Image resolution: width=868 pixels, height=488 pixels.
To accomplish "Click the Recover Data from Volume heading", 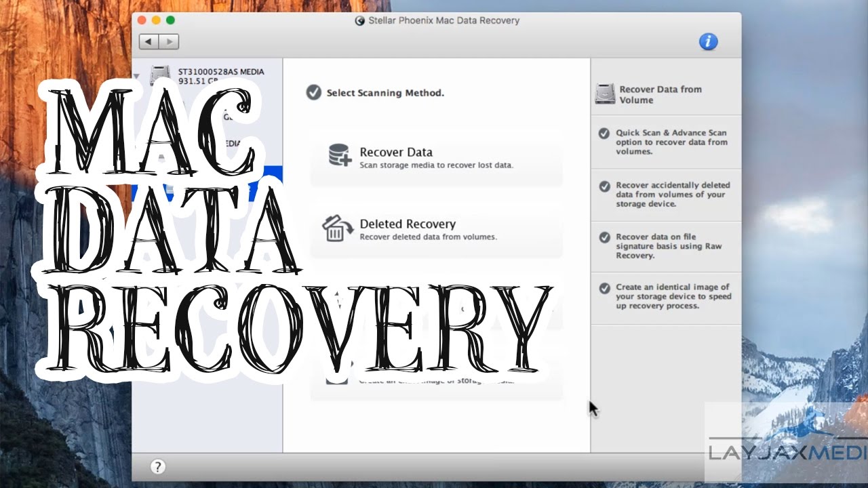I will coord(660,94).
